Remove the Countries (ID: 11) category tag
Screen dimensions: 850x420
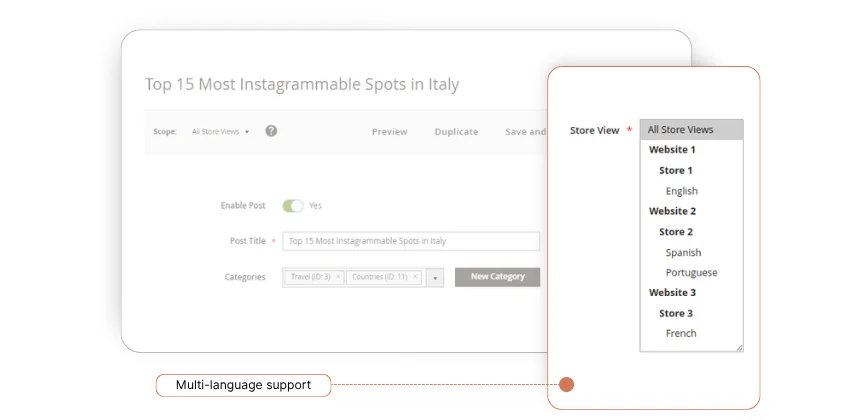pyautogui.click(x=416, y=277)
